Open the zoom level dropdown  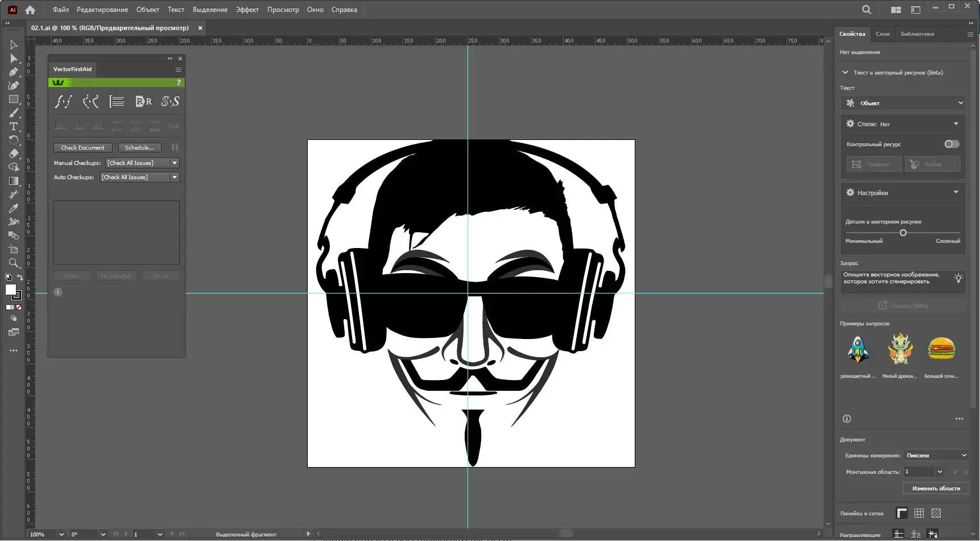pos(61,534)
